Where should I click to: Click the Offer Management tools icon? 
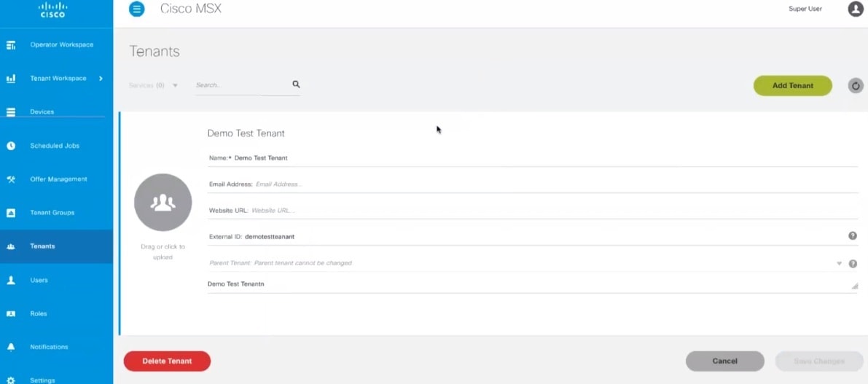click(10, 179)
